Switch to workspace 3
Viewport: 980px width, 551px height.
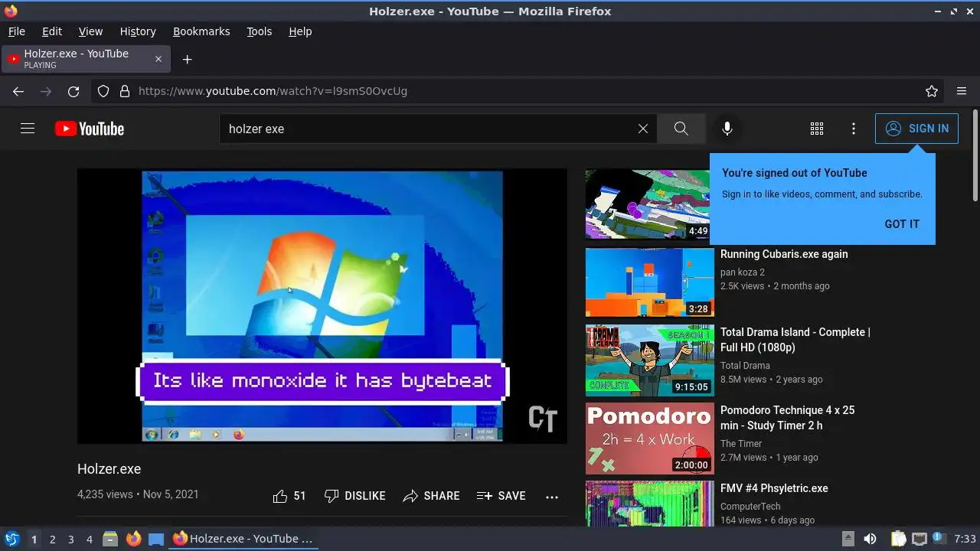pyautogui.click(x=70, y=539)
